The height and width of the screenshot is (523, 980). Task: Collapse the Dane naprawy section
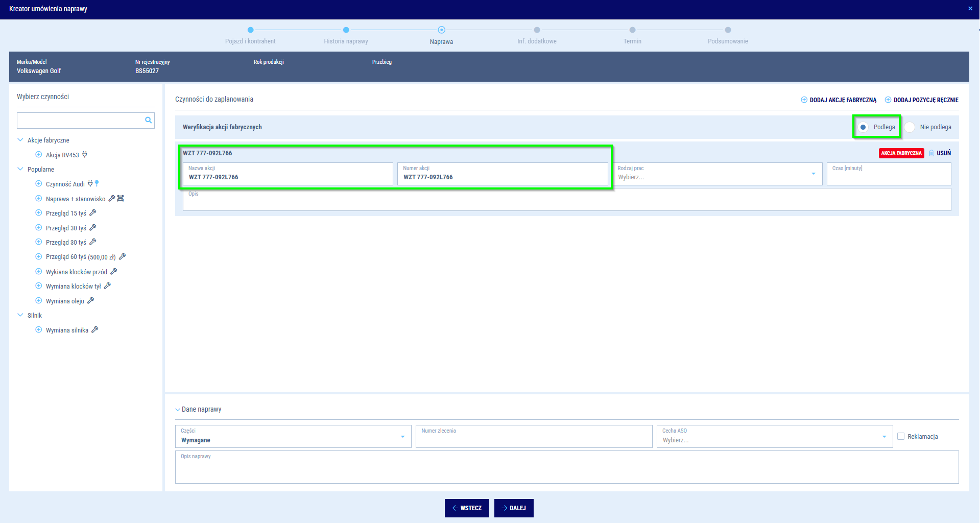tap(178, 410)
